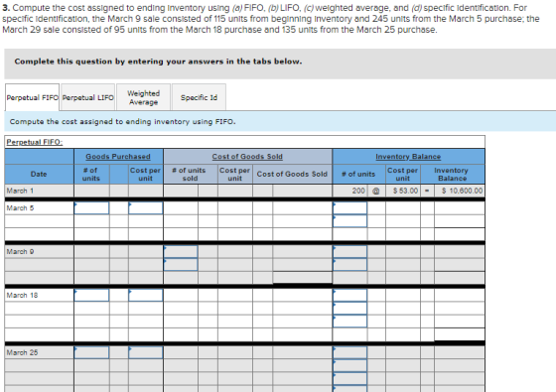This screenshot has height=392, width=556.
Task: Click March 9 first units sold field
Action: point(181,252)
